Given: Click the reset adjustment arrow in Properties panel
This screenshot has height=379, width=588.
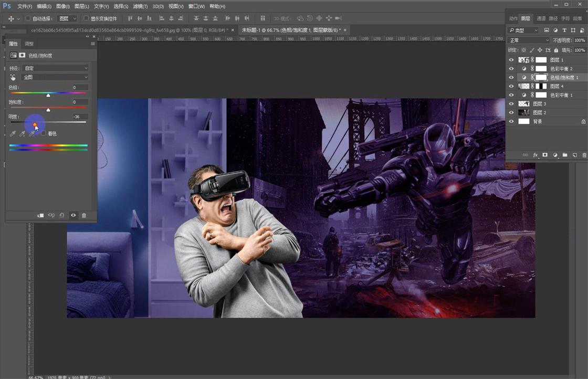Looking at the screenshot, I should point(61,215).
